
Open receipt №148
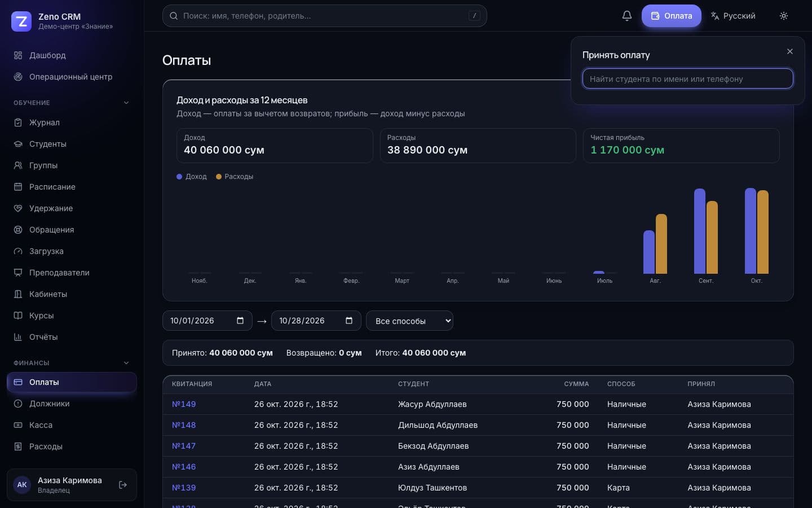point(184,425)
